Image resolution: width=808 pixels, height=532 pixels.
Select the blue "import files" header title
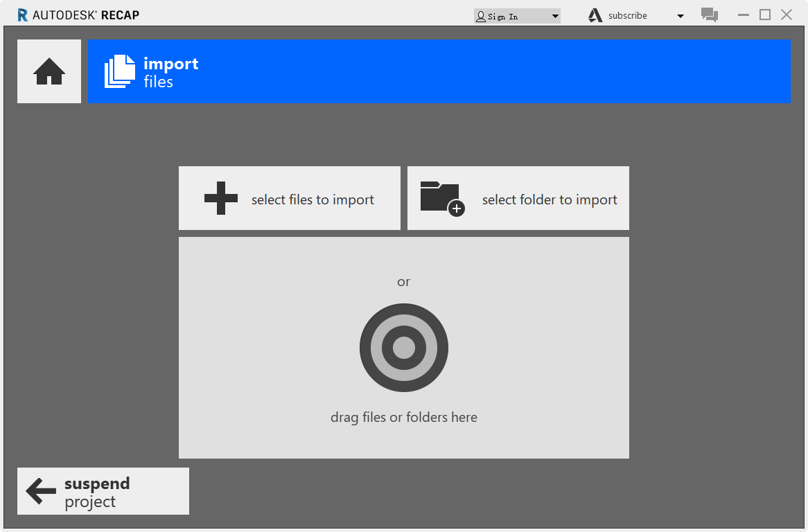[170, 72]
